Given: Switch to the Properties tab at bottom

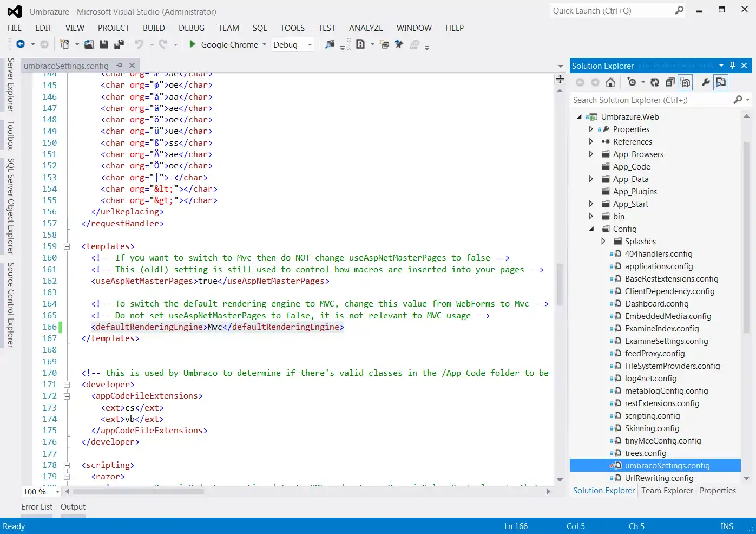Looking at the screenshot, I should tap(718, 491).
